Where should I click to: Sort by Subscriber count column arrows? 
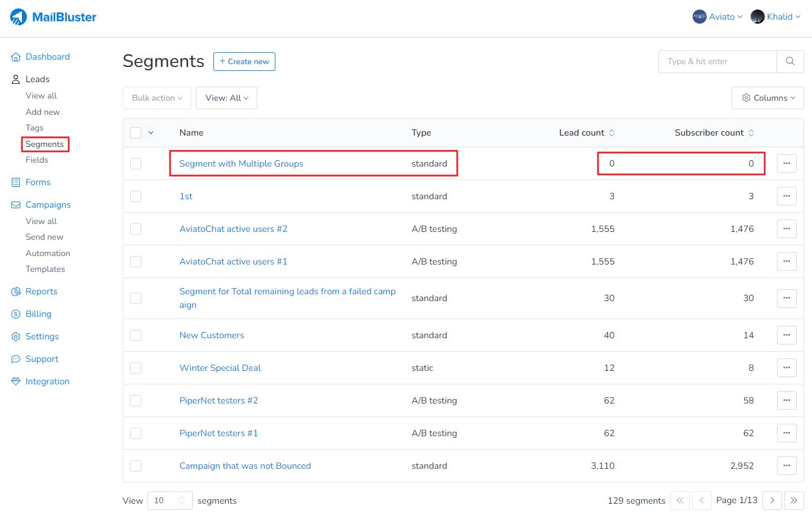pos(751,133)
